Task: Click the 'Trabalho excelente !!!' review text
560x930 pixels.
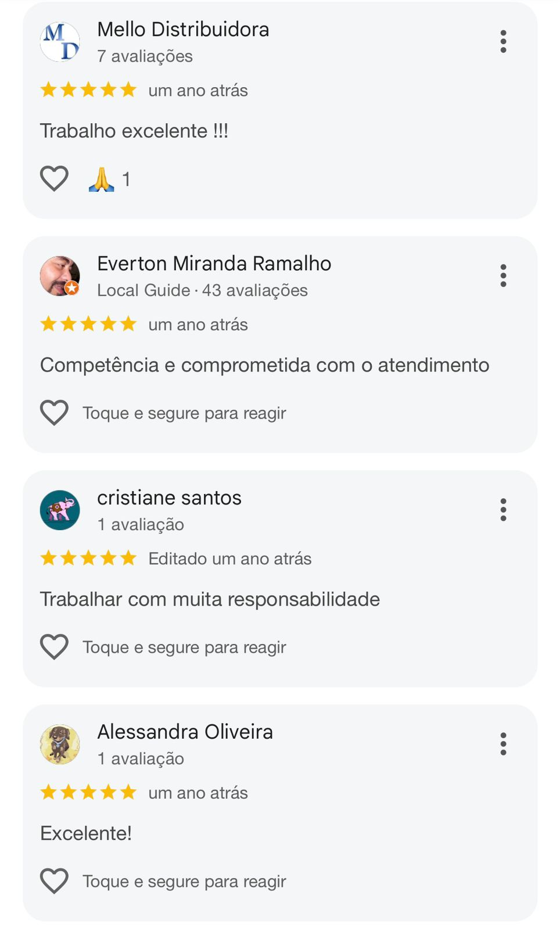Action: [134, 131]
